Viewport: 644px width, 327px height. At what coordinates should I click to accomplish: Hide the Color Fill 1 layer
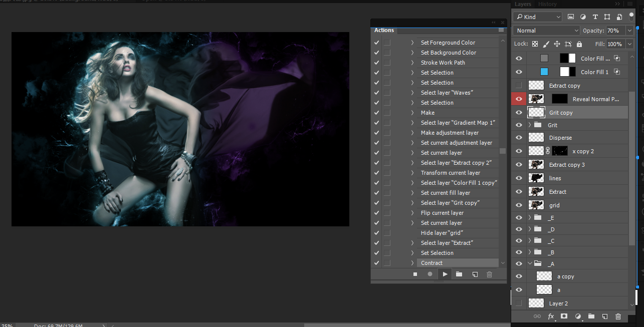pyautogui.click(x=519, y=72)
